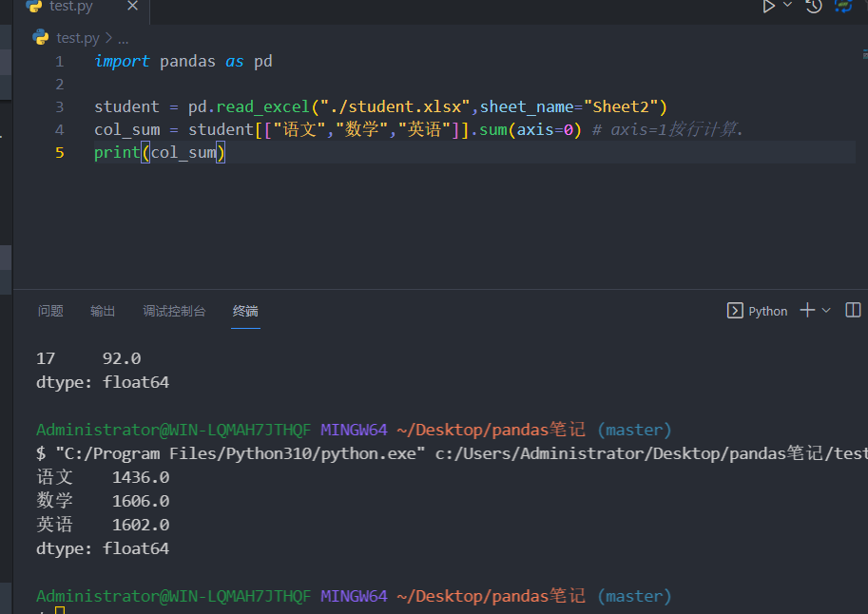
Task: Create a new terminal with plus icon
Action: [807, 310]
